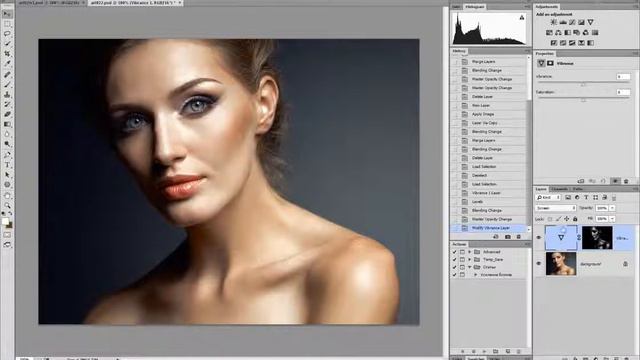Select the Lasso tool

(7, 34)
